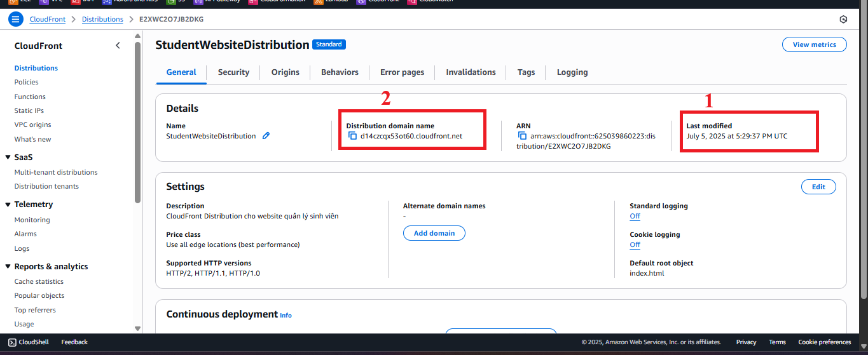Screen dimensions: 868x355
Task: Open the Terms link in the footer
Action: coord(777,342)
